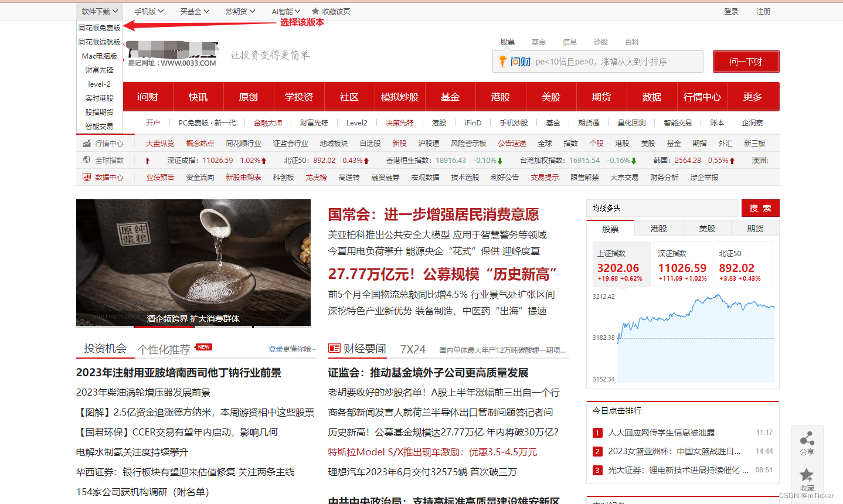
Task: Open 大盘纵览 in 行情中心 row
Action: [x=160, y=143]
